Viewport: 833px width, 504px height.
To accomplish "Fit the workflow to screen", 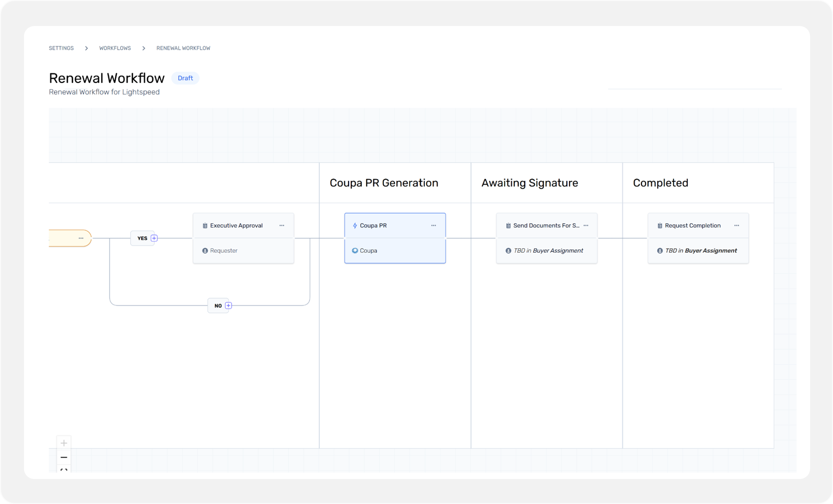I will (x=64, y=470).
